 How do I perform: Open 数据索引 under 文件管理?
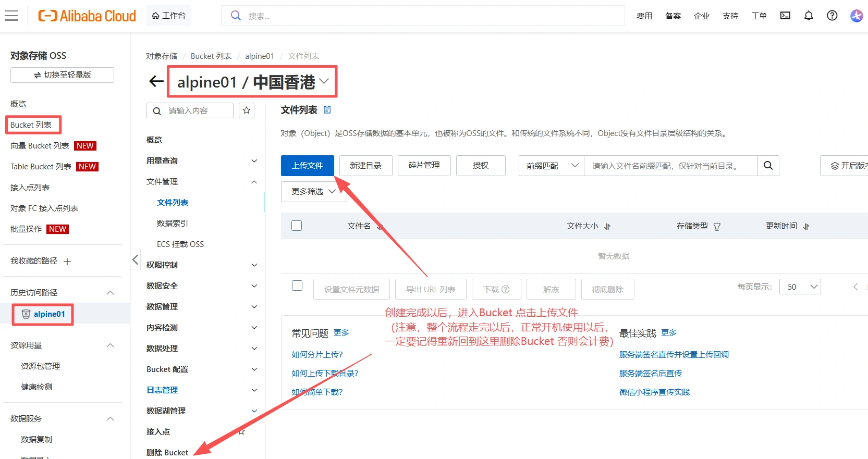tap(173, 224)
